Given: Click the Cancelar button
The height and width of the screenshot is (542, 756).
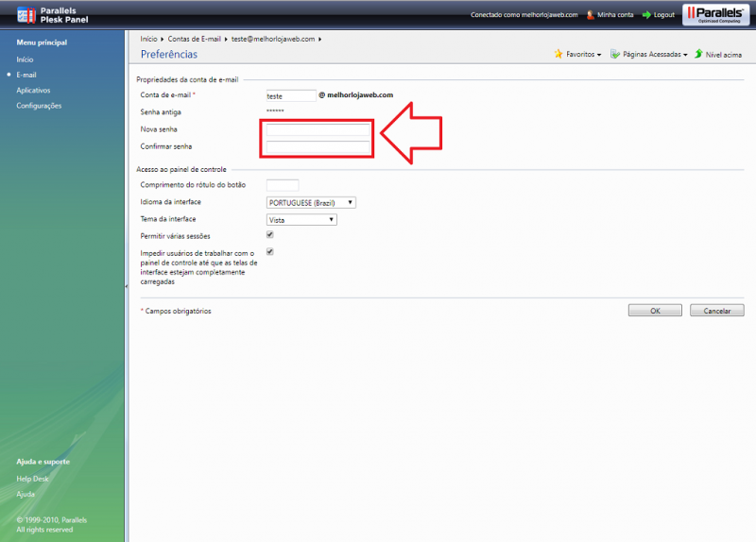Looking at the screenshot, I should (717, 311).
